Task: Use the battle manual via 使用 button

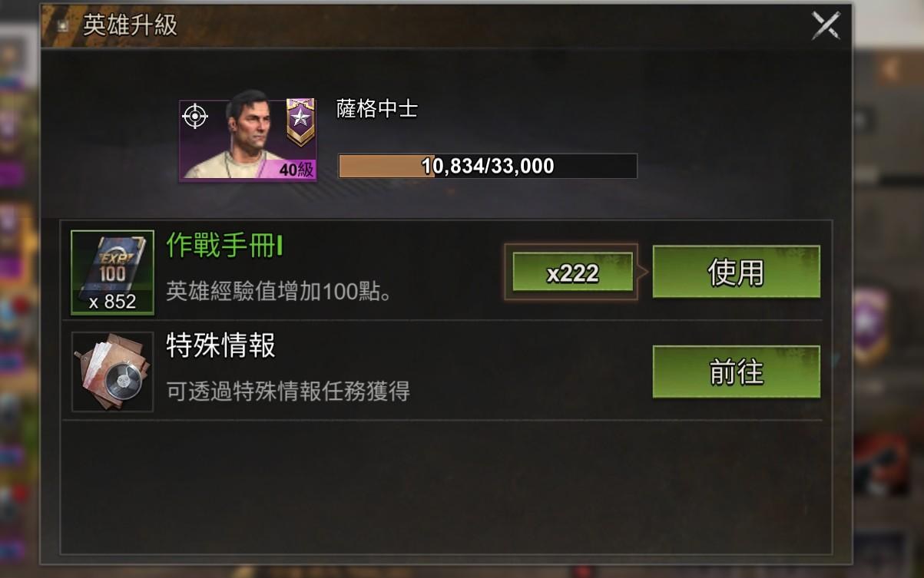Action: click(x=736, y=272)
